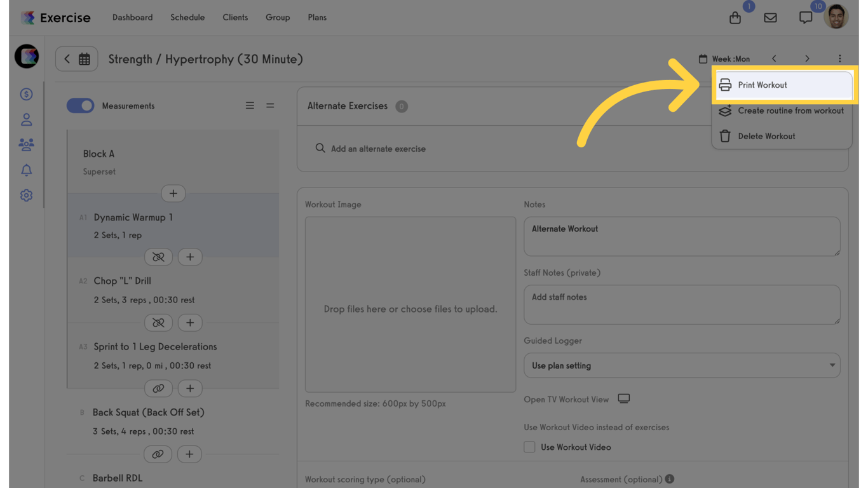Click the Exercise app logo
Image resolution: width=868 pixels, height=488 pixels.
click(x=56, y=18)
